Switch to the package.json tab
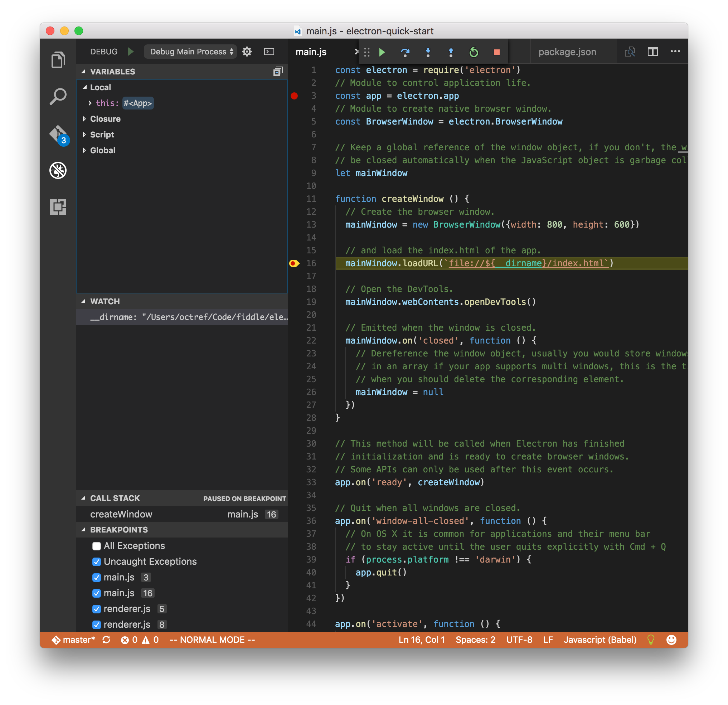This screenshot has width=728, height=705. tap(567, 52)
